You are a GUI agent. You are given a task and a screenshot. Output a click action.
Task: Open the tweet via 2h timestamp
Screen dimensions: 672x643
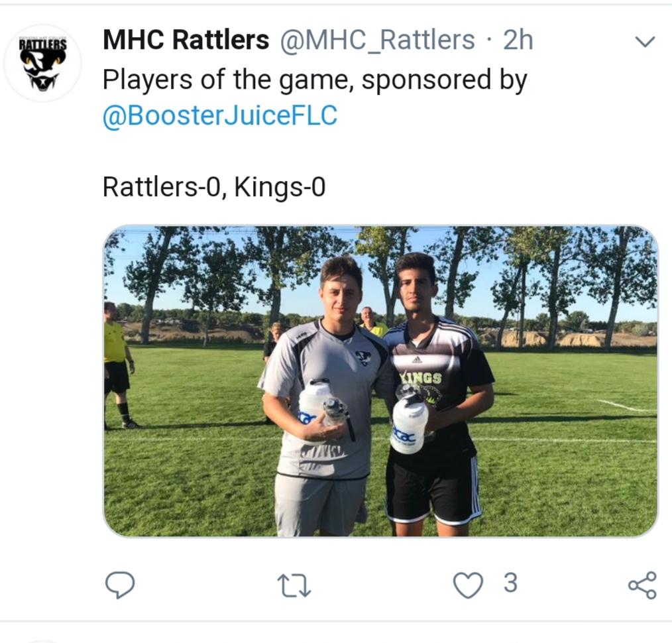518,40
